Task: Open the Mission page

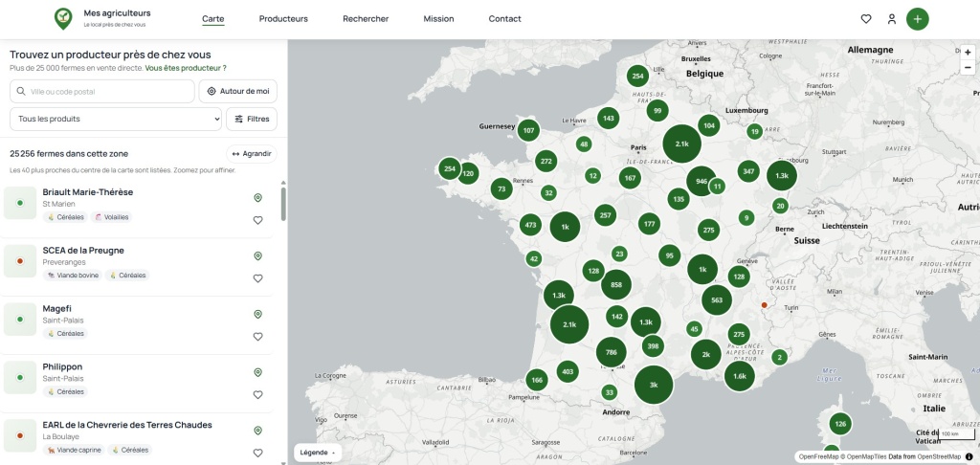Action: tap(438, 19)
